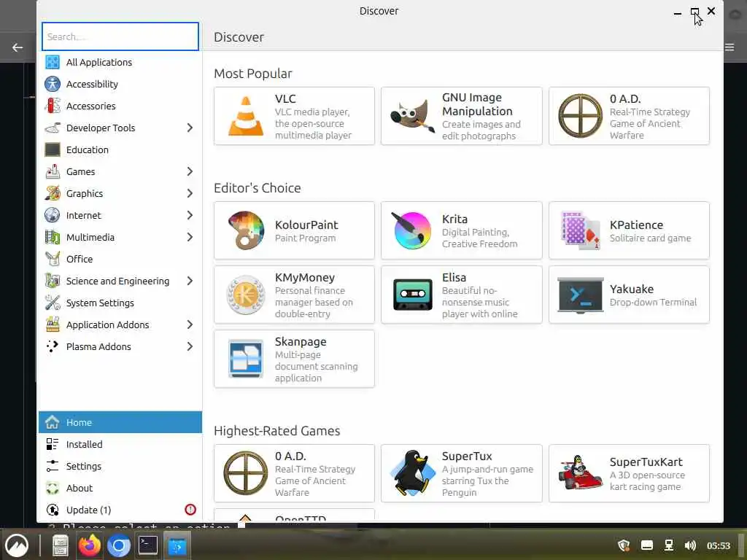Click the Education category icon
Screen dimensions: 747x560
(53, 149)
